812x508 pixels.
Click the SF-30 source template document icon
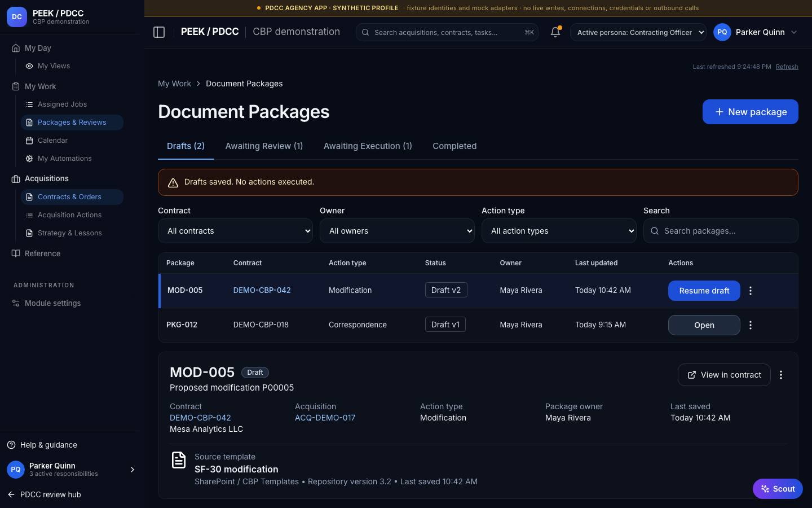click(x=179, y=460)
